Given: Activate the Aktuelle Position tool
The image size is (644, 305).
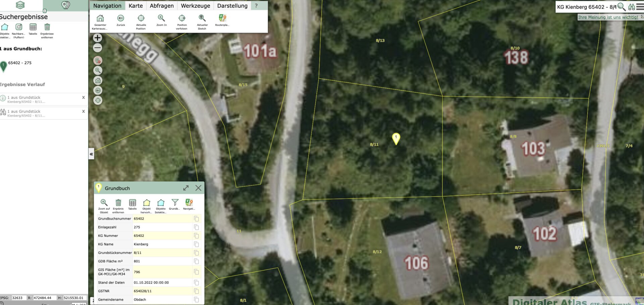Looking at the screenshot, I should [x=141, y=18].
